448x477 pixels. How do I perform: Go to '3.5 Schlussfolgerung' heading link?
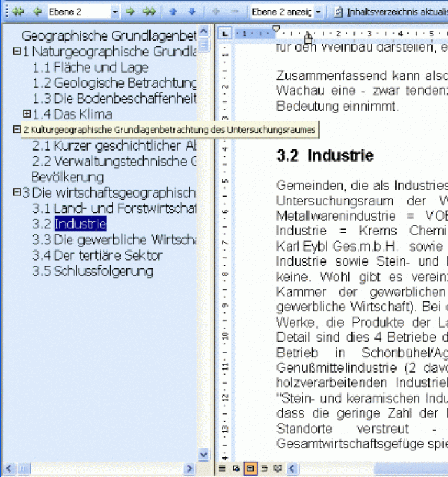point(93,271)
